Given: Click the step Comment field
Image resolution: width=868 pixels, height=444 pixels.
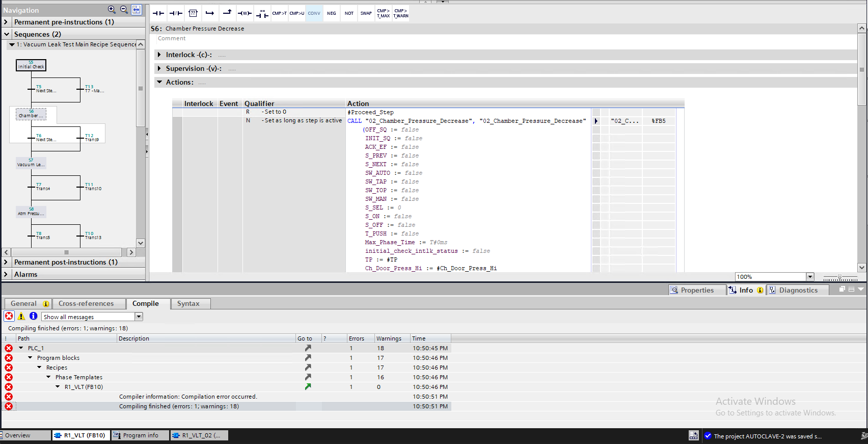Looking at the screenshot, I should (172, 39).
